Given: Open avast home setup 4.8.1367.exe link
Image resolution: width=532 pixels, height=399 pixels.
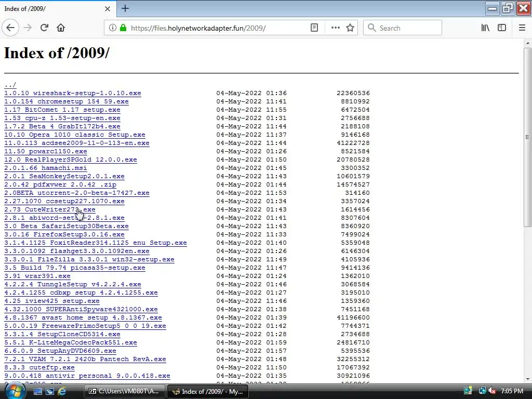Looking at the screenshot, I should [x=83, y=317].
